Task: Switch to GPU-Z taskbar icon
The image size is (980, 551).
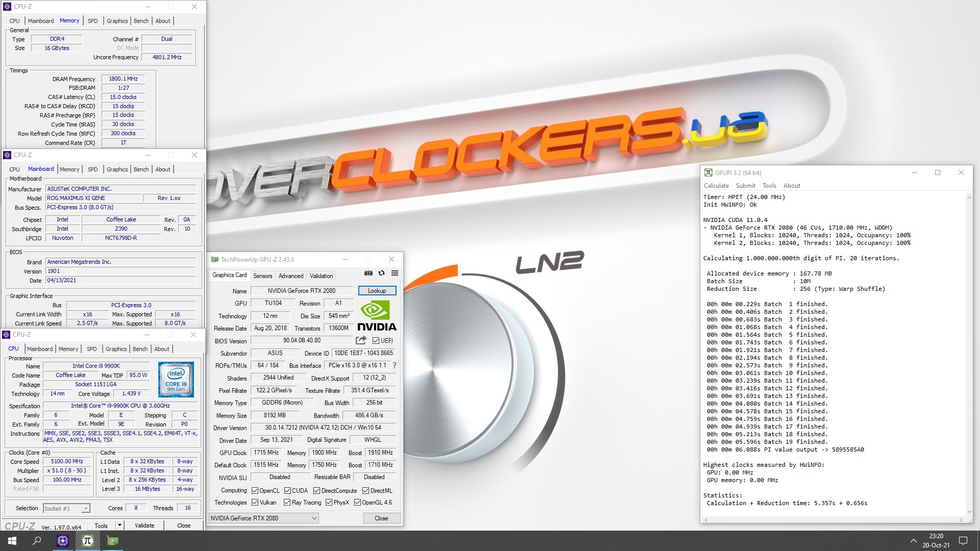Action: [113, 541]
